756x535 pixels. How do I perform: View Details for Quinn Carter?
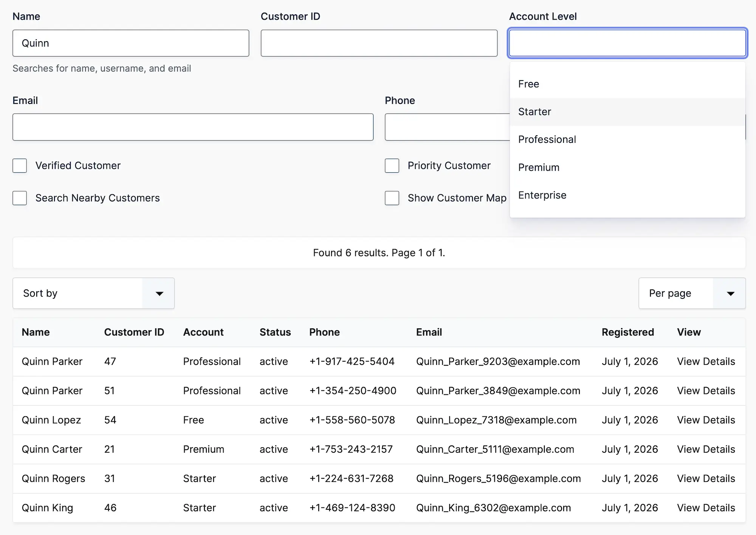click(706, 449)
